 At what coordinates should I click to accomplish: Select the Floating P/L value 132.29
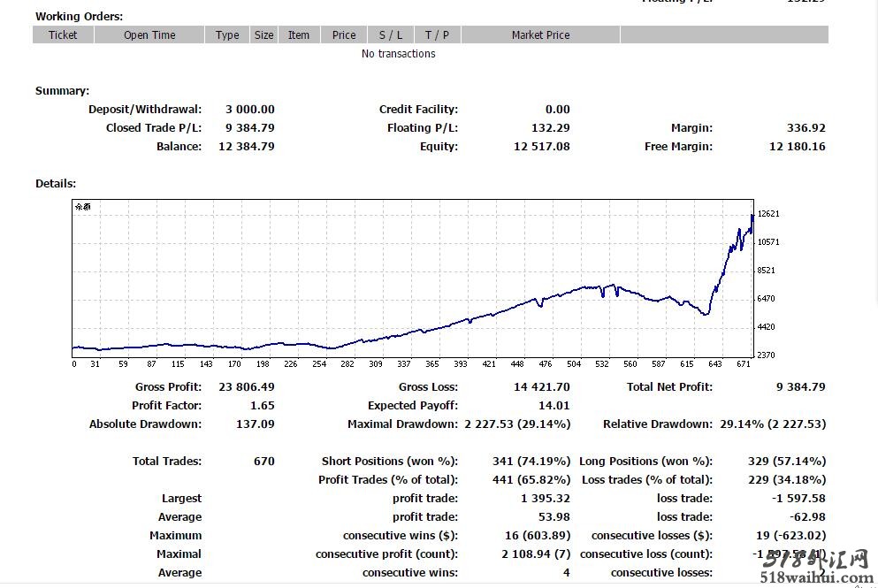(551, 127)
